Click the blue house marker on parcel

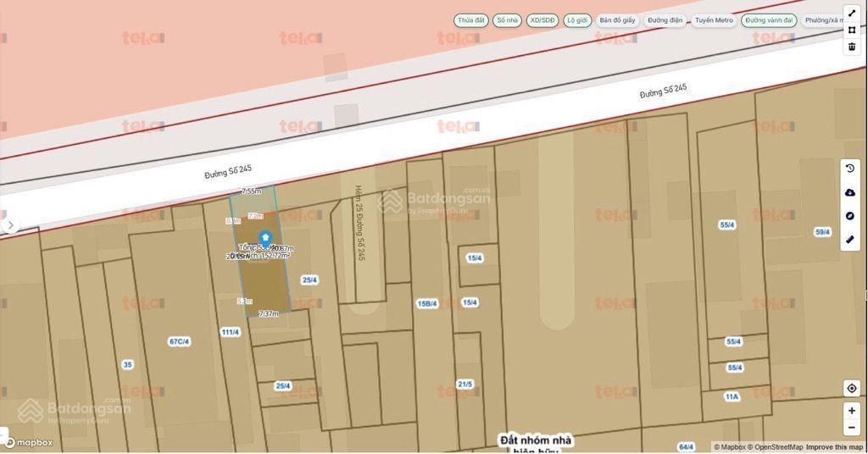(265, 239)
